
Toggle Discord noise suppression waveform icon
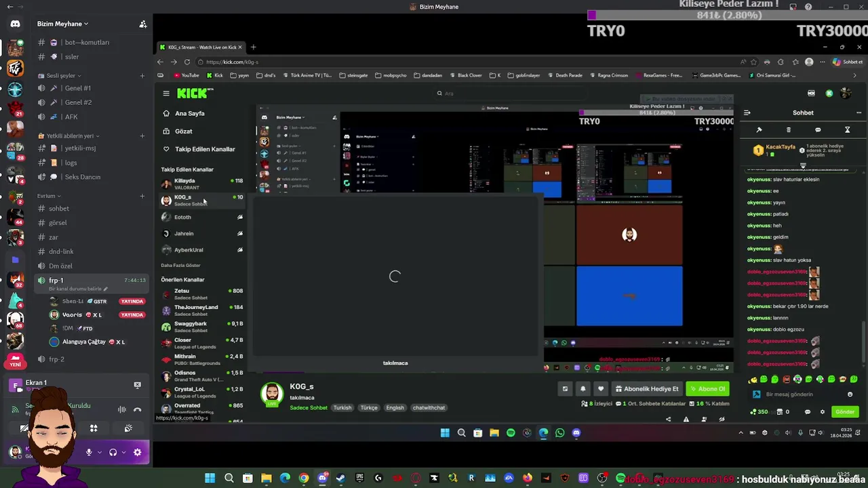[x=122, y=409]
